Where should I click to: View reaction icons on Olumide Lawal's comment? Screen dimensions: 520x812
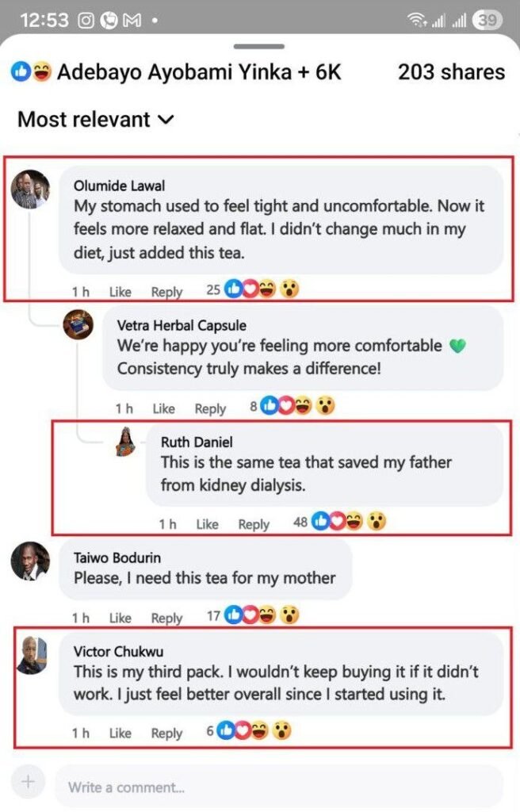262,289
